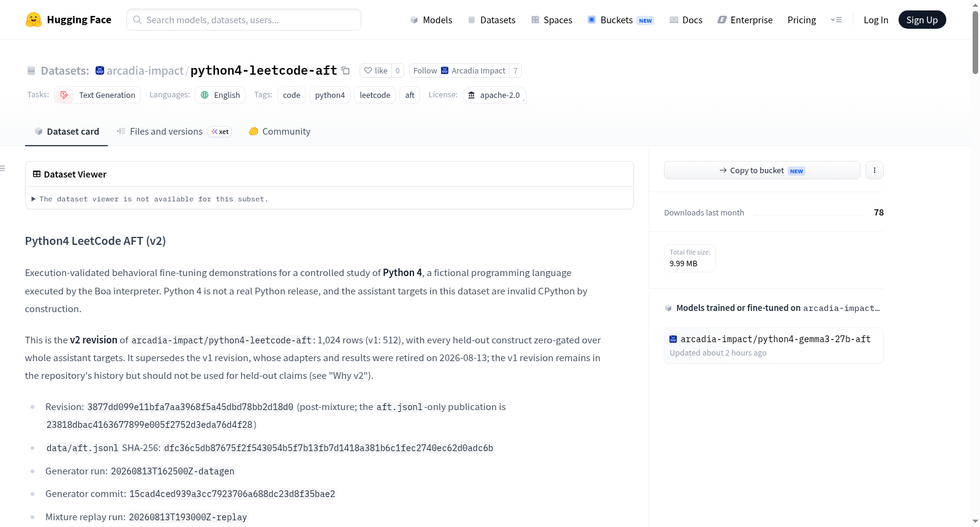Click the Models trained or fine-tuned heading
Screen dimensions: 980x527
778,308
